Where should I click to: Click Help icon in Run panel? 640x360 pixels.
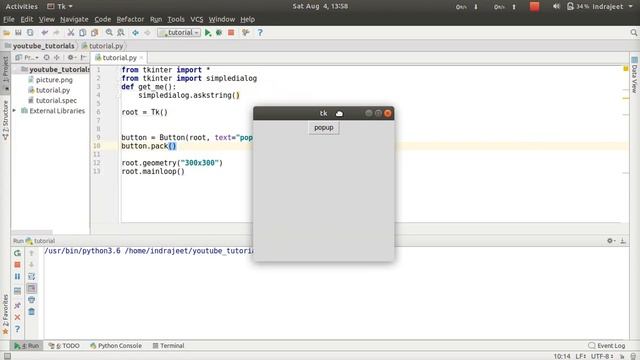(17, 329)
